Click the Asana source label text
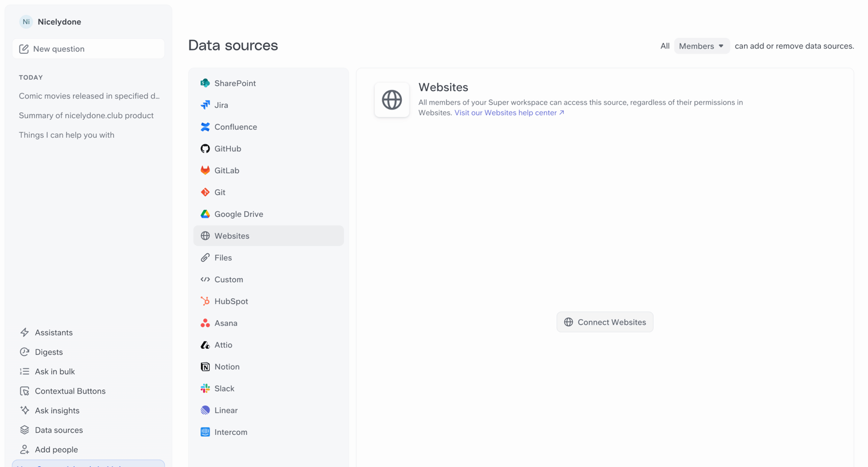Viewport: 868px width, 467px height. tap(226, 323)
